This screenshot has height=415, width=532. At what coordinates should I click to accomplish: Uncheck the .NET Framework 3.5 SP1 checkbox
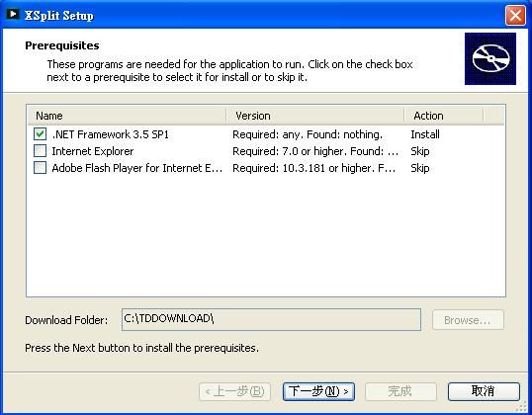[x=40, y=134]
